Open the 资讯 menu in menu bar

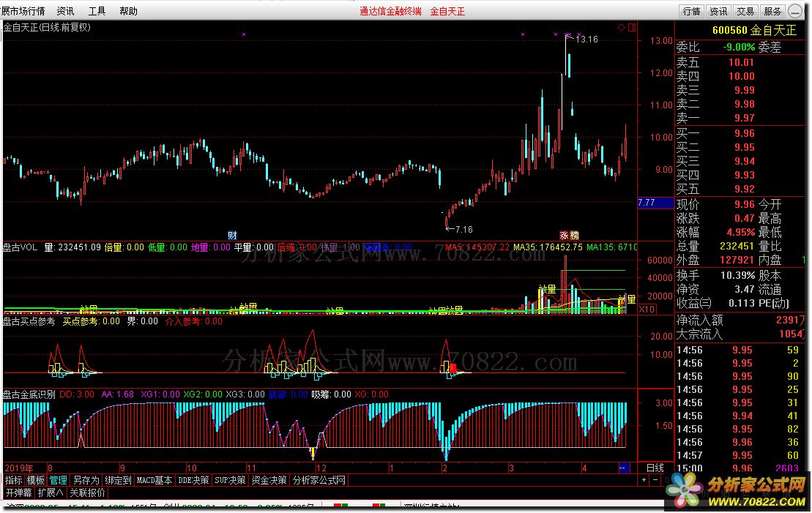(x=65, y=11)
